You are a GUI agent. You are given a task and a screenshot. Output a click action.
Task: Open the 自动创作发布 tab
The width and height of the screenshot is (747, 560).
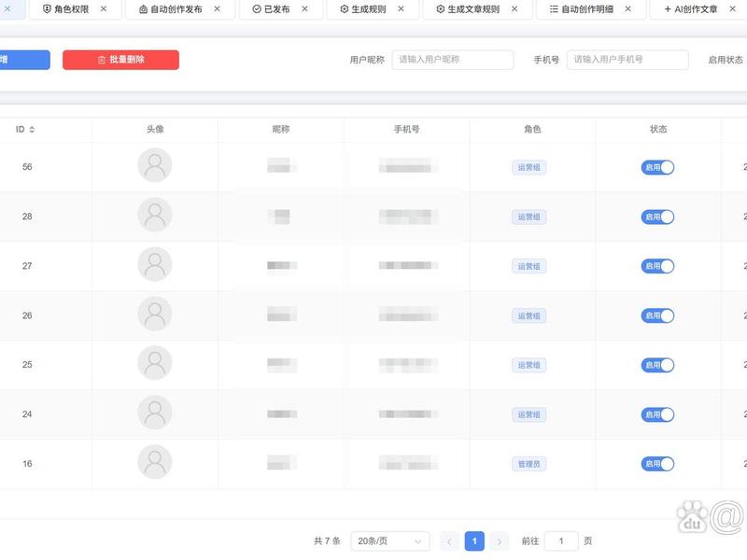click(x=179, y=9)
